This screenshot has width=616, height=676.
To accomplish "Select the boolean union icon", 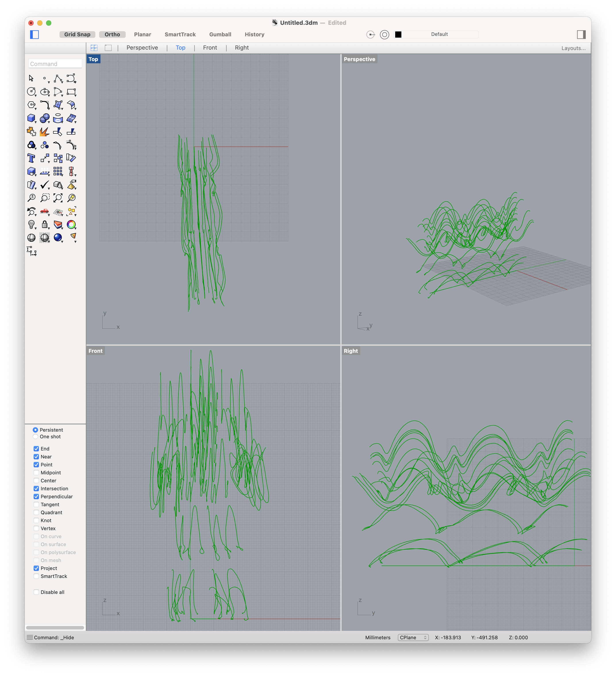I will point(46,119).
